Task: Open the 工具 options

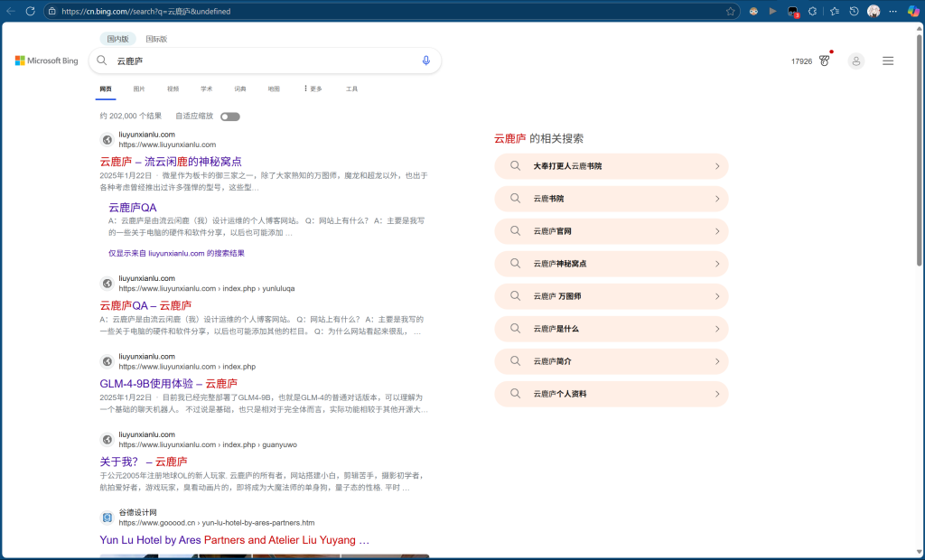Action: coord(351,89)
